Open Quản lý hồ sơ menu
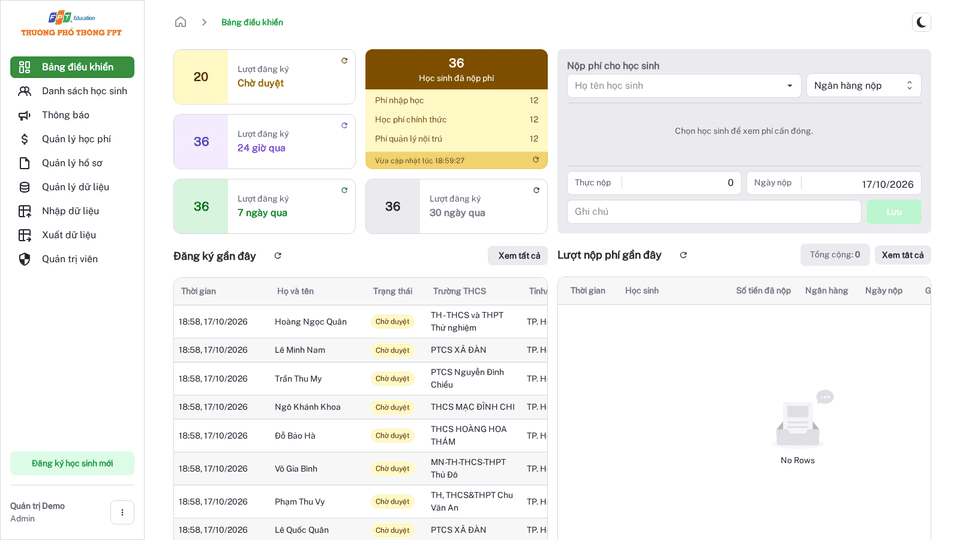Screen dimensions: 960x540 pyautogui.click(x=72, y=163)
